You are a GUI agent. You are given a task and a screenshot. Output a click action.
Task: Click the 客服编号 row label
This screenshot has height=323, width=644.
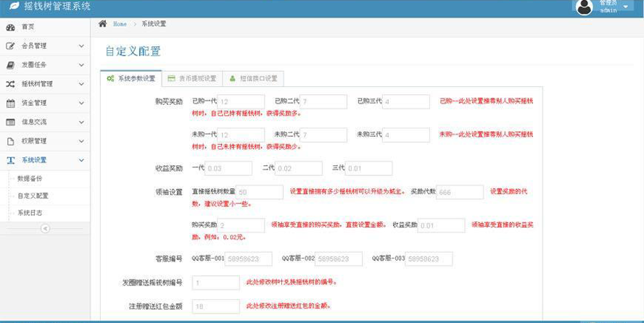[169, 259]
